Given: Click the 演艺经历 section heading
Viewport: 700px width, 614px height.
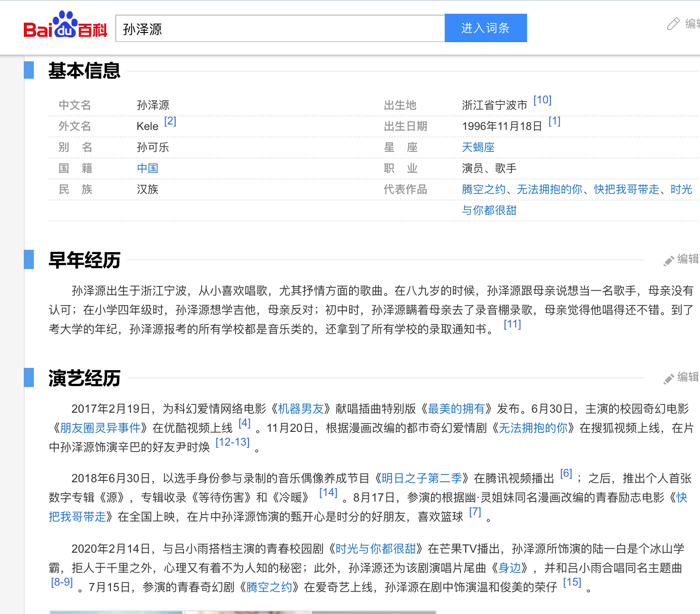Looking at the screenshot, I should (85, 378).
